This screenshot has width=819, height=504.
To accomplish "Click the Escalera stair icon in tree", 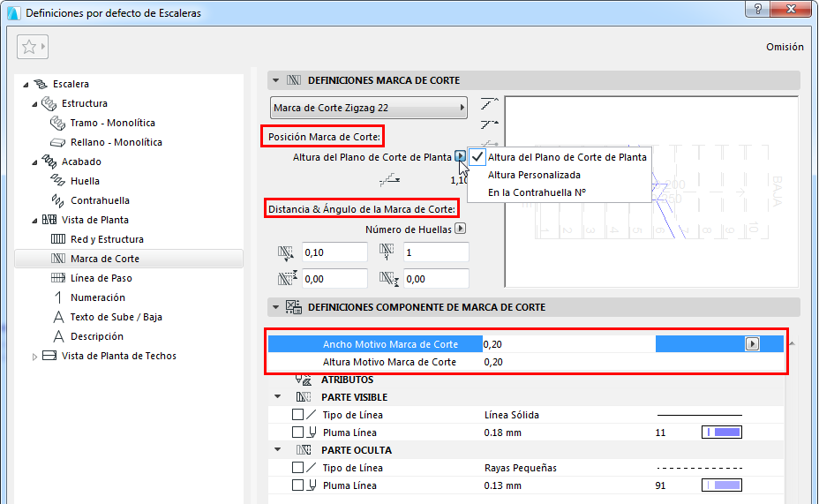I will (41, 84).
